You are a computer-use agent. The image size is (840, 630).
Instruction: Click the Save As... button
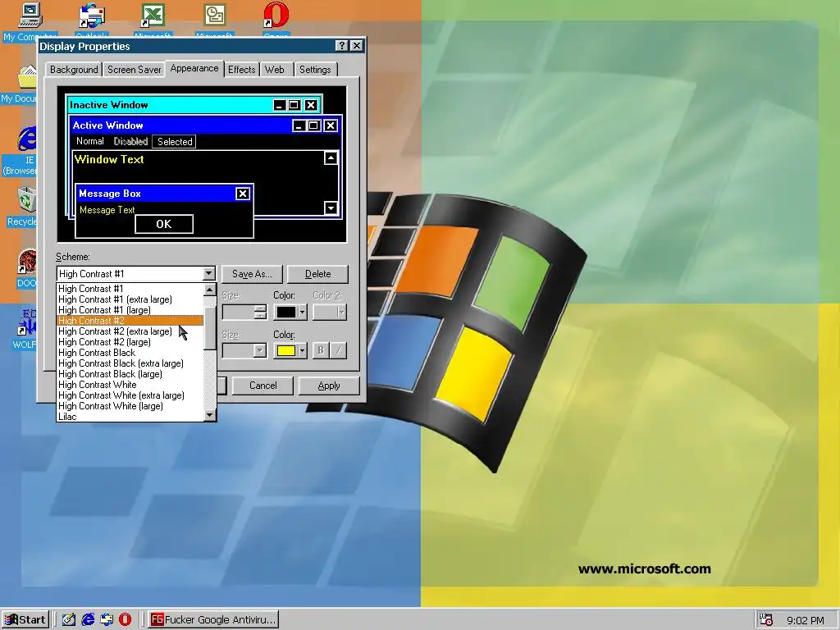[x=252, y=274]
